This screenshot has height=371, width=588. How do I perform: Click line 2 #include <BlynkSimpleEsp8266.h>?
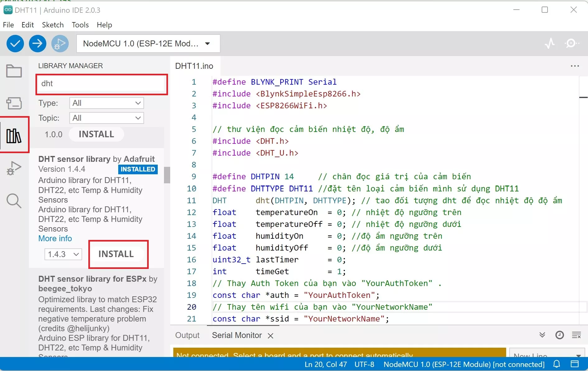pyautogui.click(x=287, y=94)
